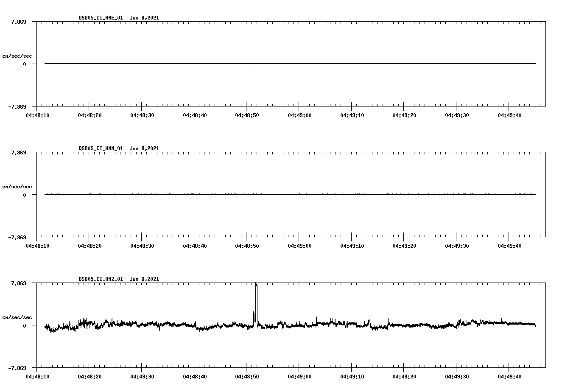Image resolution: width=576 pixels, height=392 pixels.
Task: Click the 04:48:50 time label under HNE plot
Action: pos(247,115)
